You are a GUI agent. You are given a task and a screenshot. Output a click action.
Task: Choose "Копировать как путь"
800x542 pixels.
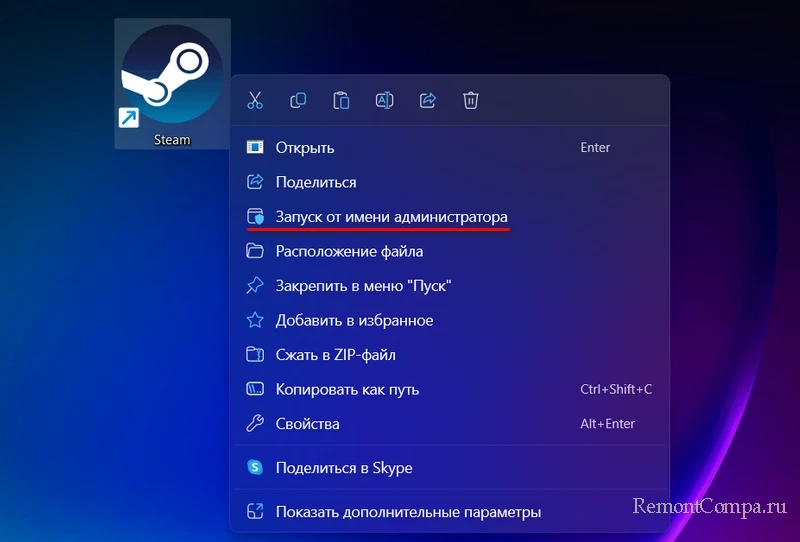[347, 389]
